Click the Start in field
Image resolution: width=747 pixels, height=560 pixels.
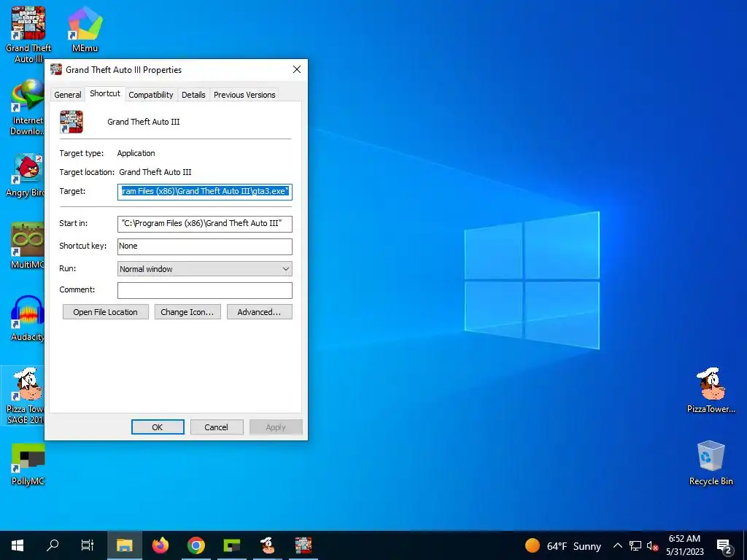pos(205,223)
